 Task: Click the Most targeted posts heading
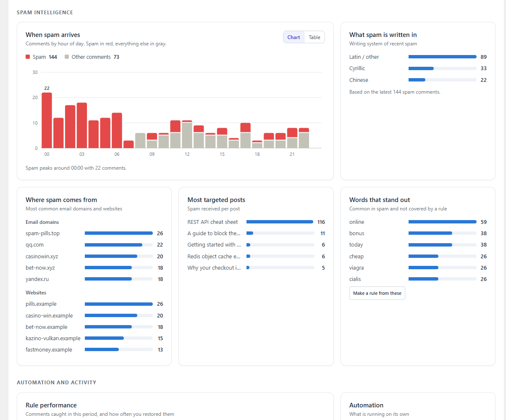[216, 200]
